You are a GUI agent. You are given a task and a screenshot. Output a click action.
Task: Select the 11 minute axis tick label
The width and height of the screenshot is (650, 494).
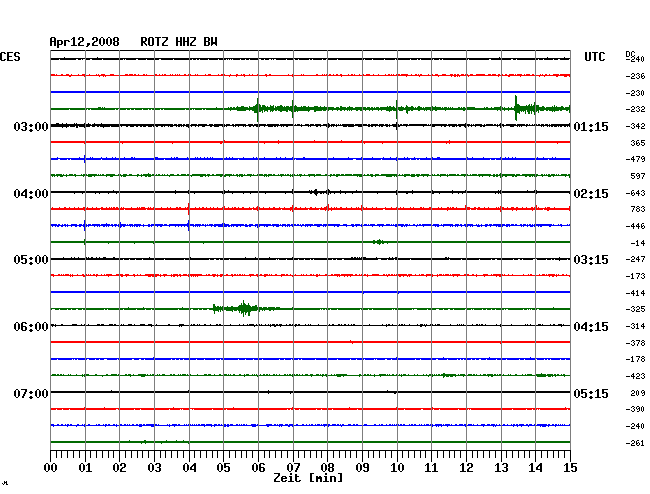432,468
